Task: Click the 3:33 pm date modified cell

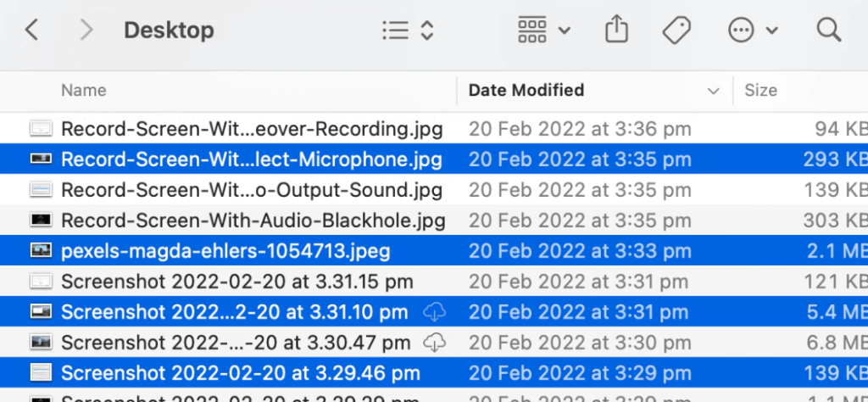Action: coord(580,251)
